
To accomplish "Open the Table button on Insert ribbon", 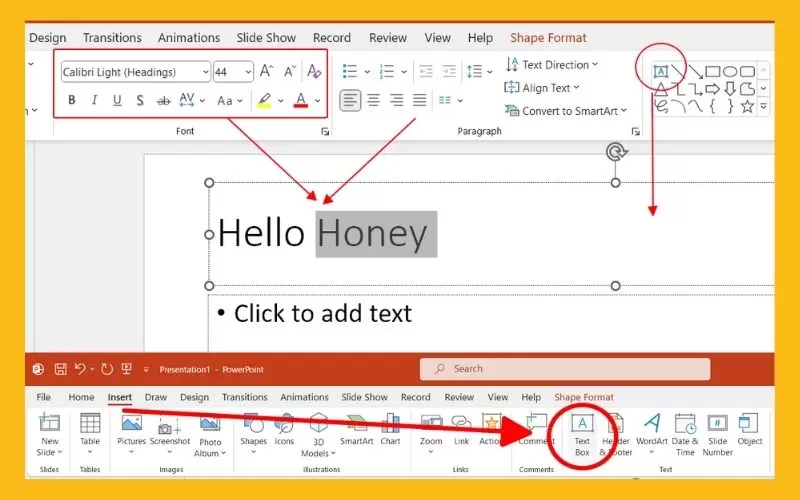I will pyautogui.click(x=90, y=434).
